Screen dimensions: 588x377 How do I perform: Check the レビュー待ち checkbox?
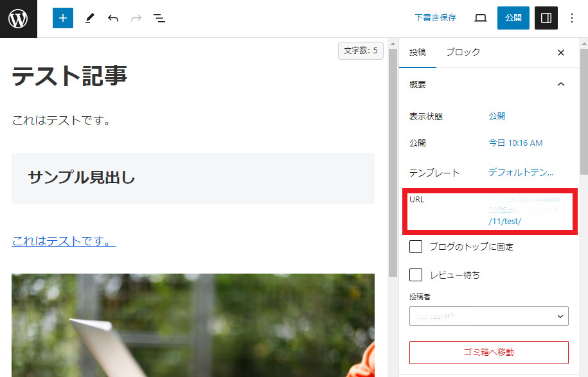[x=416, y=275]
